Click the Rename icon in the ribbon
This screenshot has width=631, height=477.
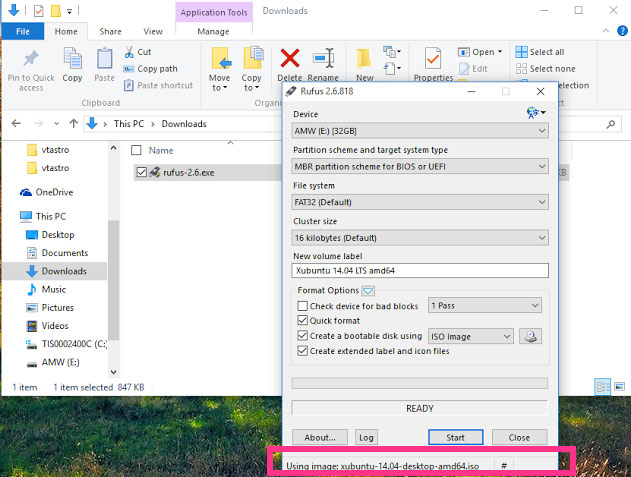click(x=323, y=58)
